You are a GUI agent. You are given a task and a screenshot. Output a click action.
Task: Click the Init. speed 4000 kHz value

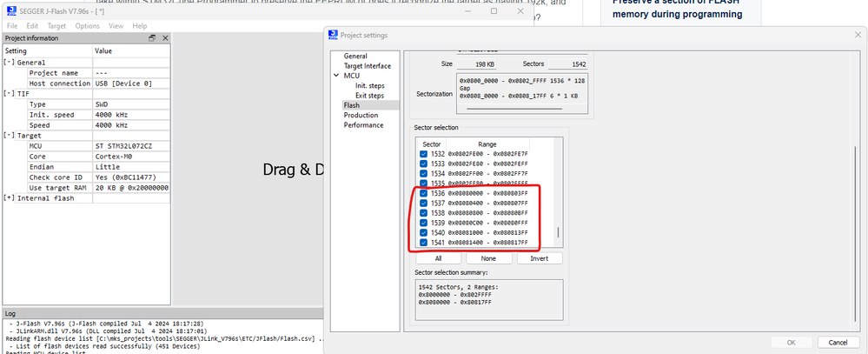coord(131,115)
